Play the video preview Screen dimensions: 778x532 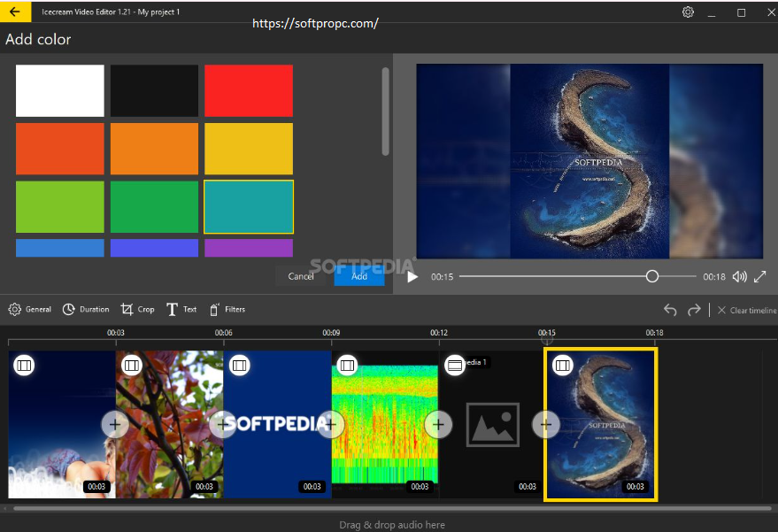coord(412,277)
